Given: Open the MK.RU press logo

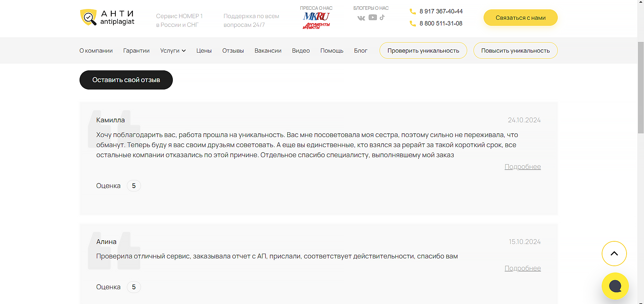Looking at the screenshot, I should [x=316, y=16].
